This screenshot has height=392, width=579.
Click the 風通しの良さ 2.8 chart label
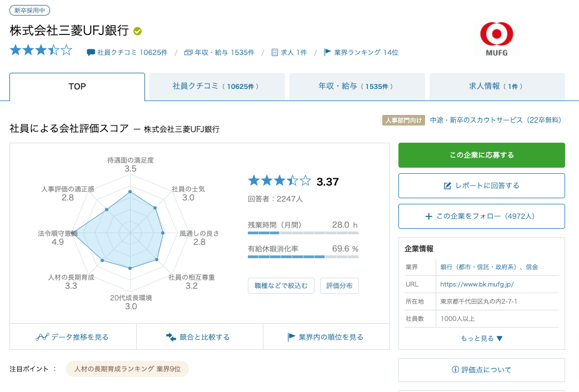tap(199, 238)
